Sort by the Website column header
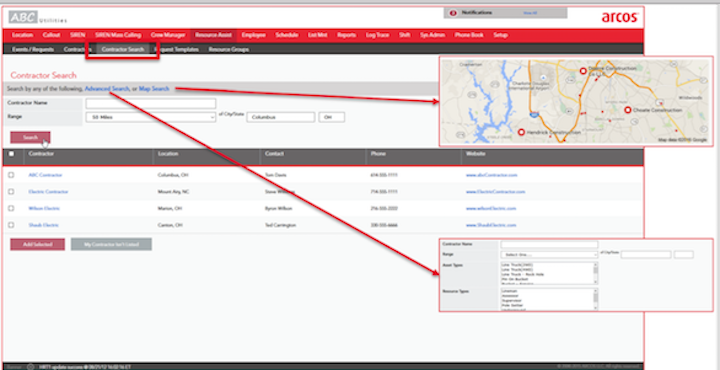The image size is (720, 370). [476, 154]
